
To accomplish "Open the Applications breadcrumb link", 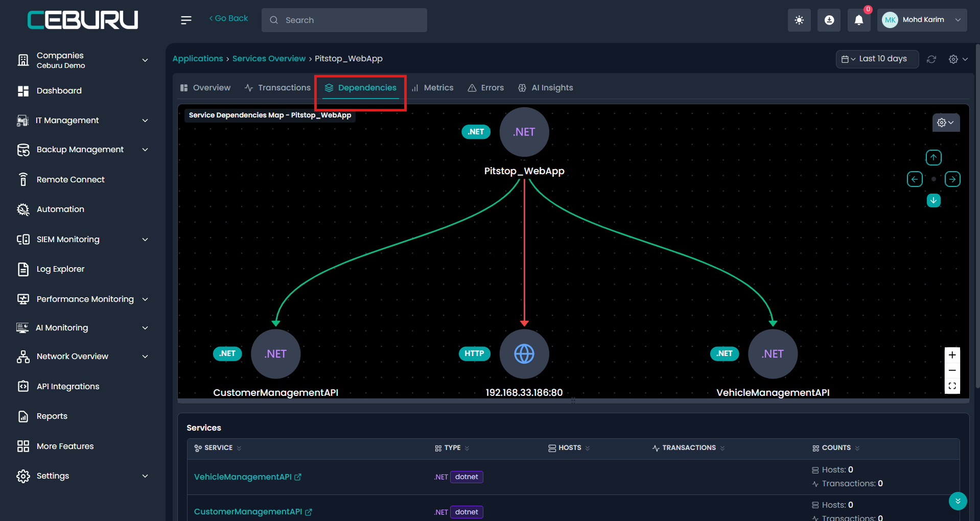I will click(198, 59).
